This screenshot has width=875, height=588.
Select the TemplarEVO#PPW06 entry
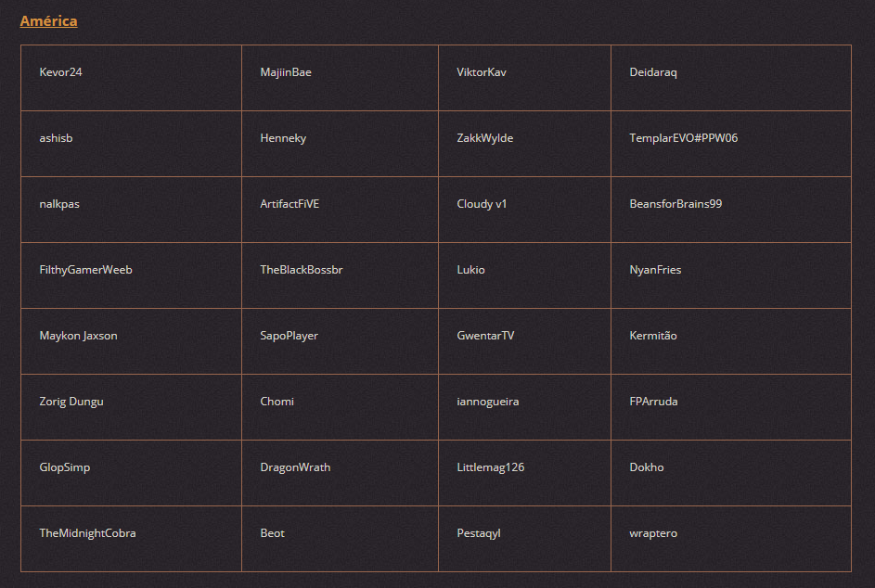click(684, 138)
